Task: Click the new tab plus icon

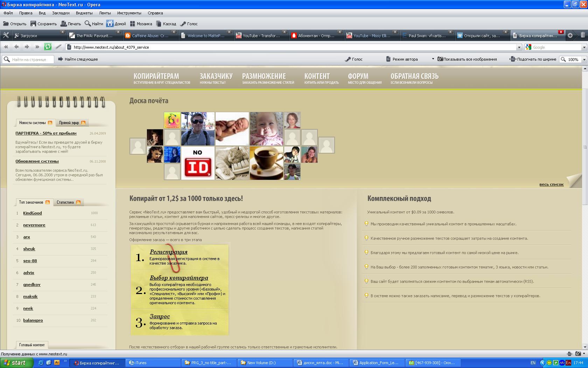Action: 570,35
